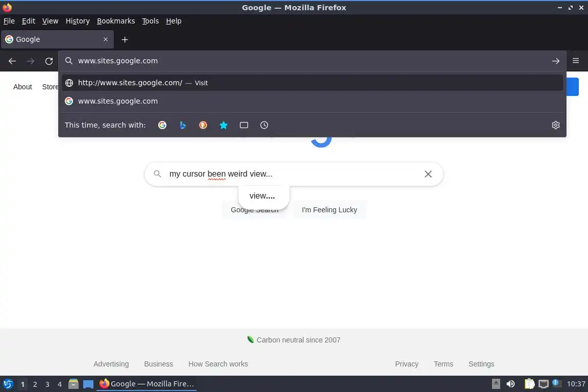Reload the page with the refresh icon
This screenshot has width=588, height=392.
49,61
